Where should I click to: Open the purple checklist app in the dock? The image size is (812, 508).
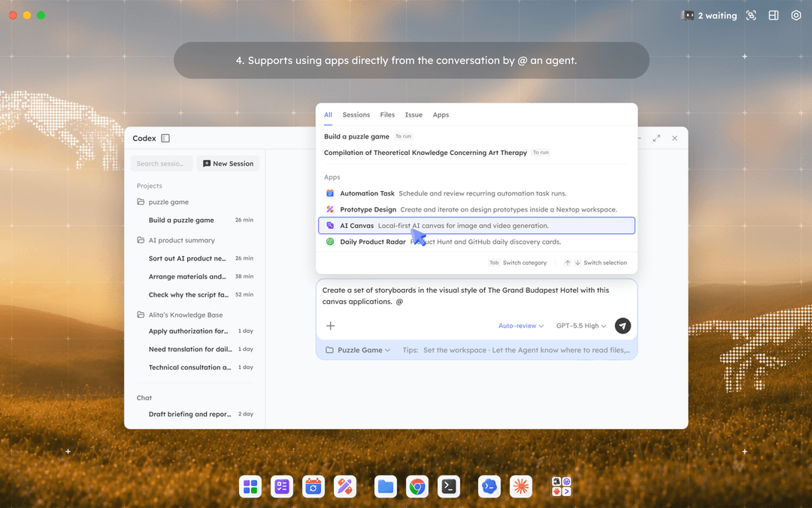click(282, 487)
